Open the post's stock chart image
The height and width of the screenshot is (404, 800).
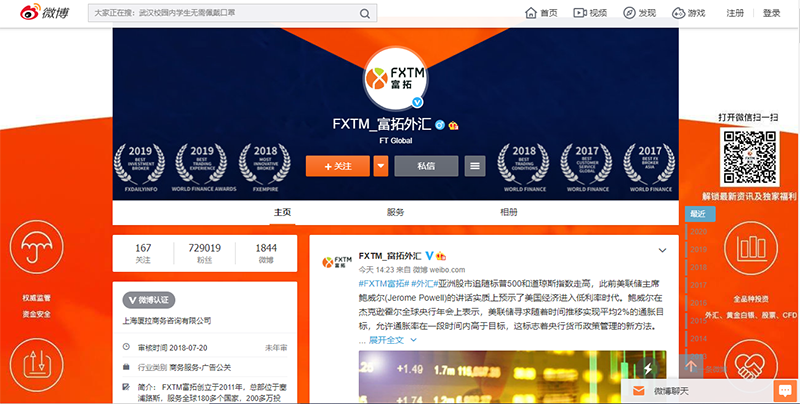click(512, 377)
